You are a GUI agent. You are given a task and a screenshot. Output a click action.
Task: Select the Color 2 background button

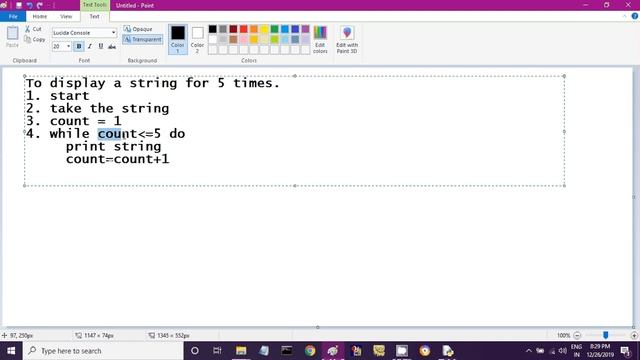coord(198,39)
